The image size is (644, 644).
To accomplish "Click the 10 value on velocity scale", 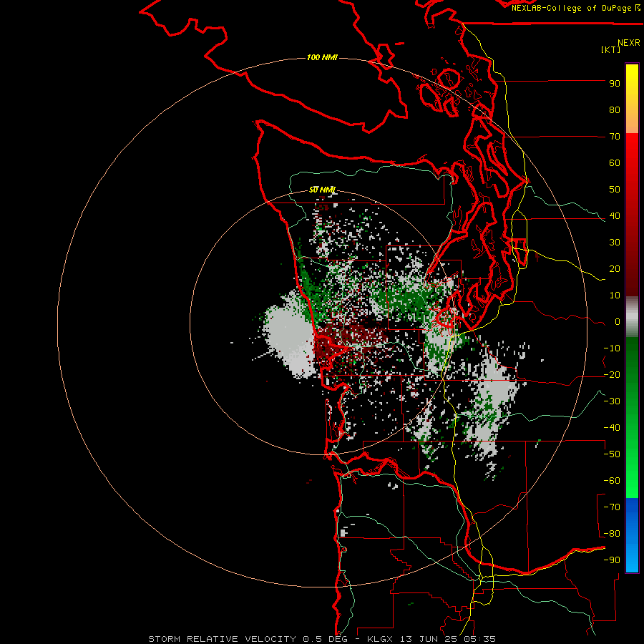I will tap(615, 296).
